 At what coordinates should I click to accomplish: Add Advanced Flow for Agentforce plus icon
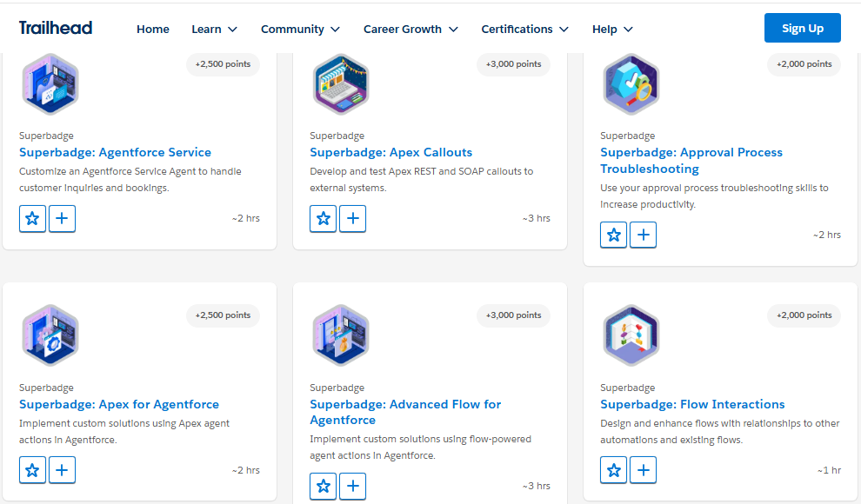point(352,486)
